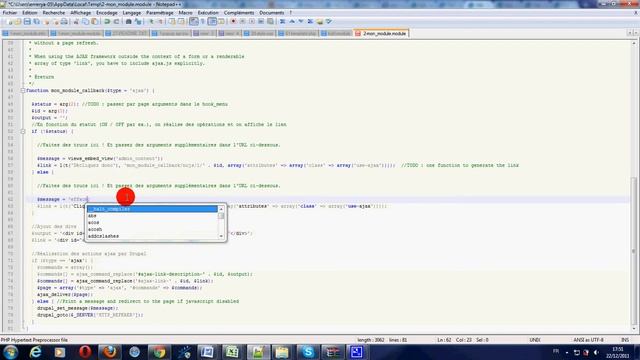Viewport: 640px width, 360px height.
Task: Open the Exécution menu
Action: (x=208, y=13)
